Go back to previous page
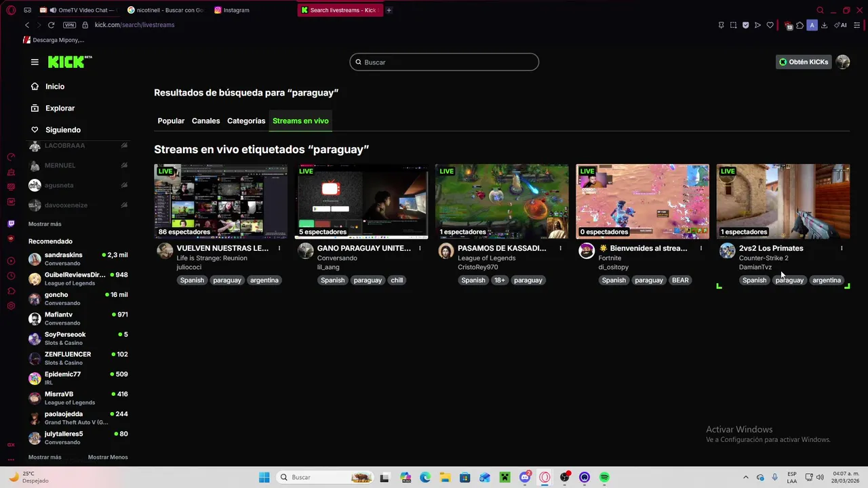The height and width of the screenshot is (488, 868). click(27, 25)
